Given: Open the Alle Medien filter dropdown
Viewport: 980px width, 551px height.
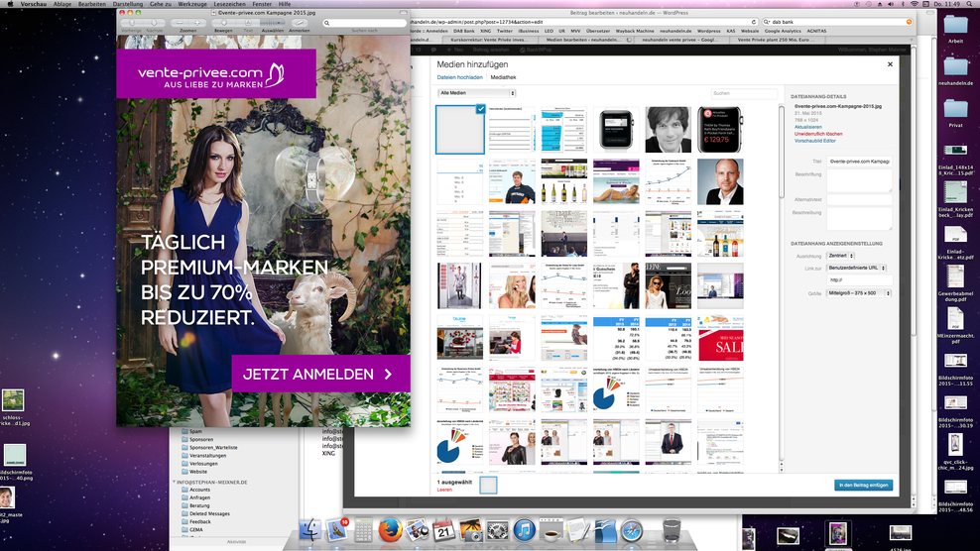Looking at the screenshot, I should click(x=476, y=93).
